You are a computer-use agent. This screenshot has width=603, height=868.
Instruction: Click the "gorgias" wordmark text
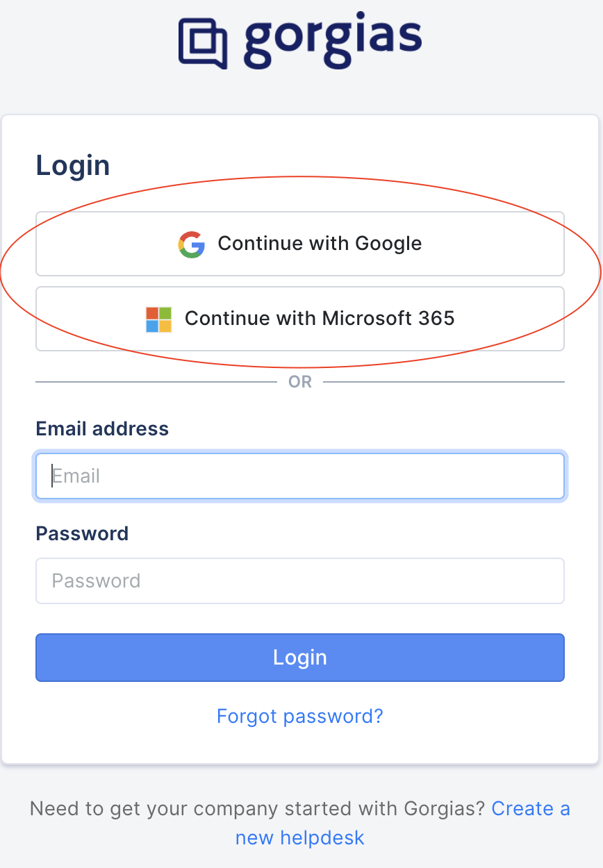(332, 40)
